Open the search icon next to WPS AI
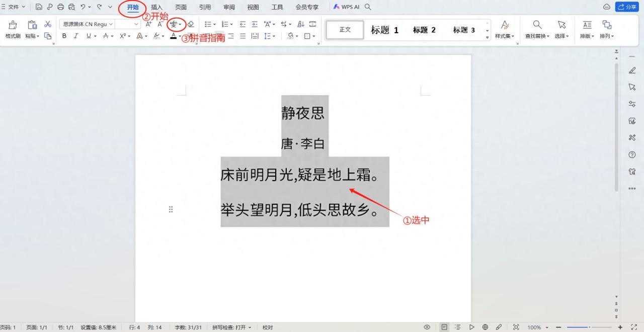Screen dimensions: 644x332 tap(368, 7)
